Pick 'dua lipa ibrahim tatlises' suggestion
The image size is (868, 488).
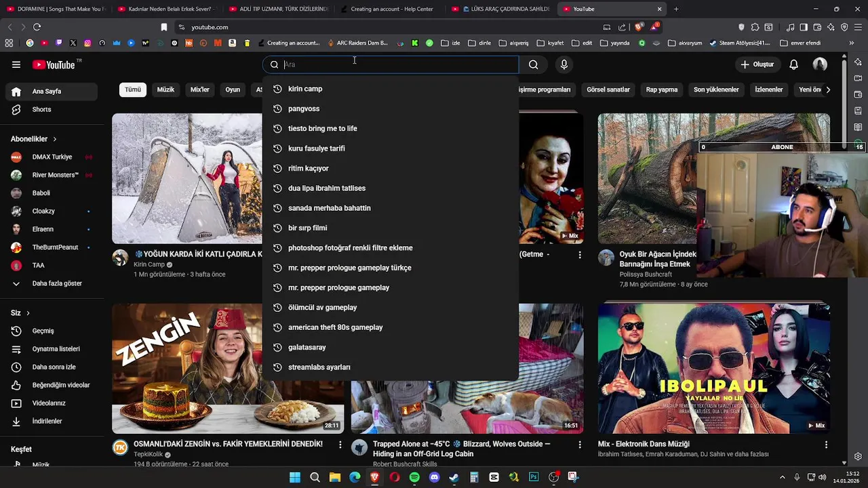coord(391,188)
